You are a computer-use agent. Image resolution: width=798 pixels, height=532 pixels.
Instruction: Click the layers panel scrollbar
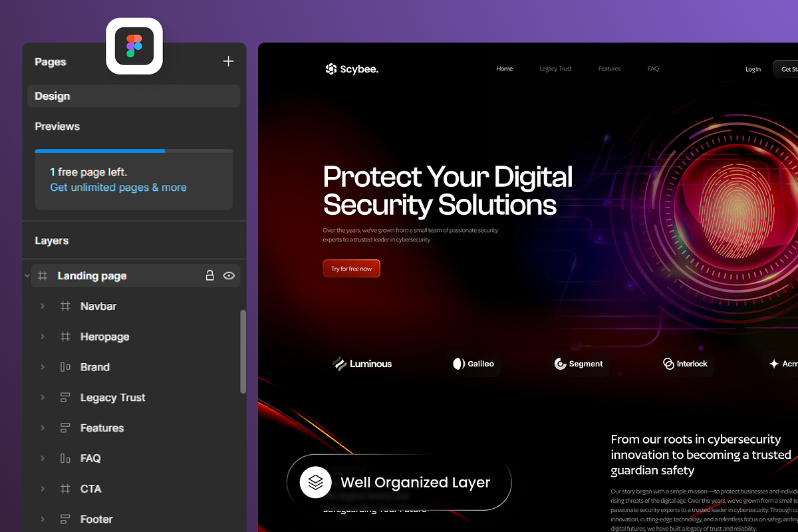[x=243, y=352]
